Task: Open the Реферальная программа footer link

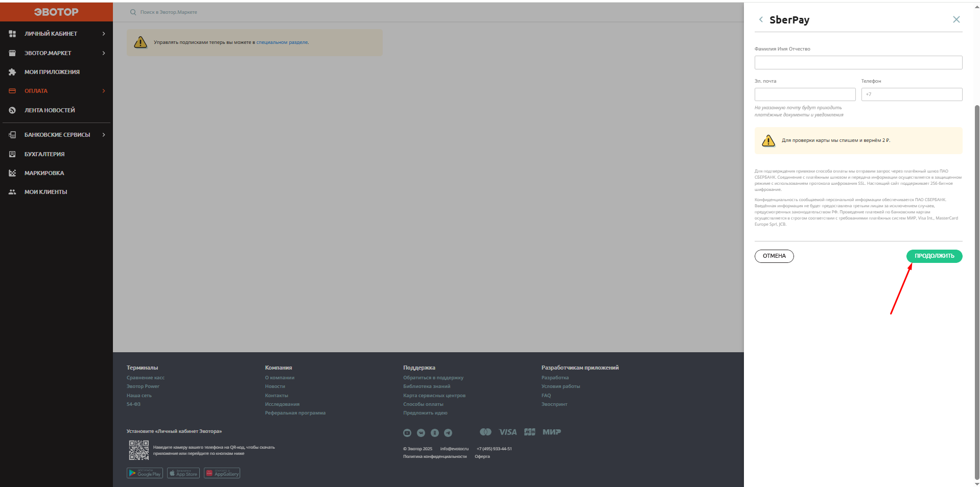Action: coord(295,413)
